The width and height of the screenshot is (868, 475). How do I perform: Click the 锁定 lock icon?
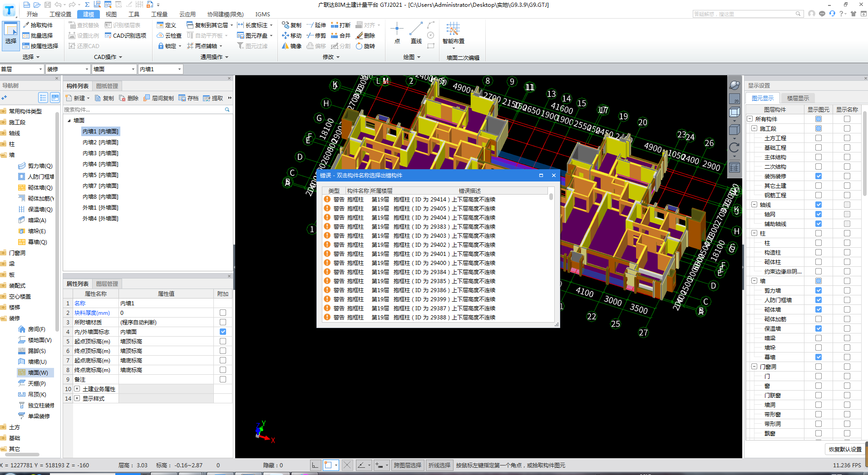click(161, 46)
